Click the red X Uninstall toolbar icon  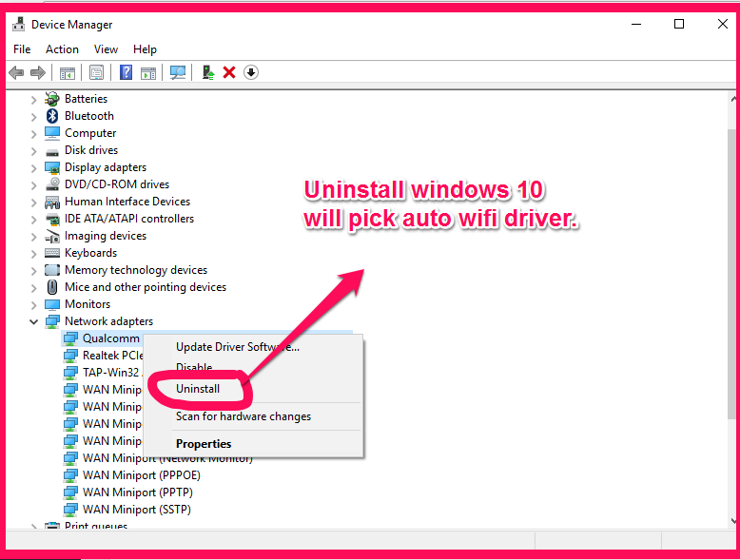(x=229, y=72)
